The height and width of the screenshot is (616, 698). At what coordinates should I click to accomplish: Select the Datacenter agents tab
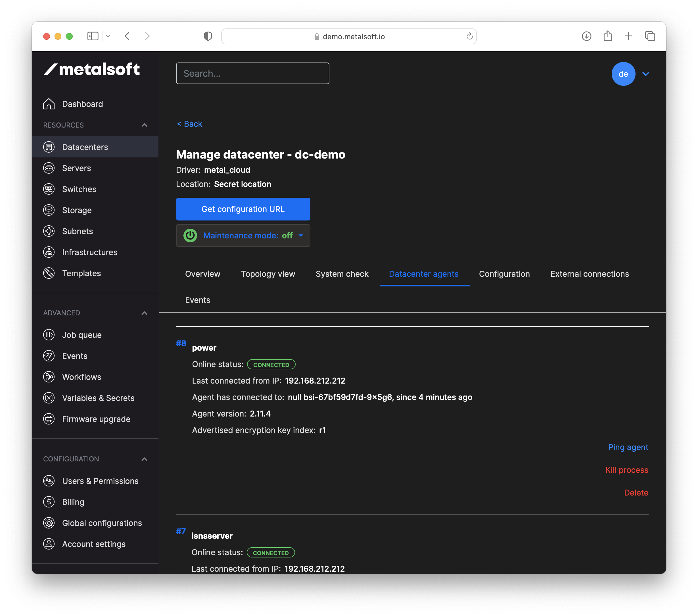coord(424,274)
